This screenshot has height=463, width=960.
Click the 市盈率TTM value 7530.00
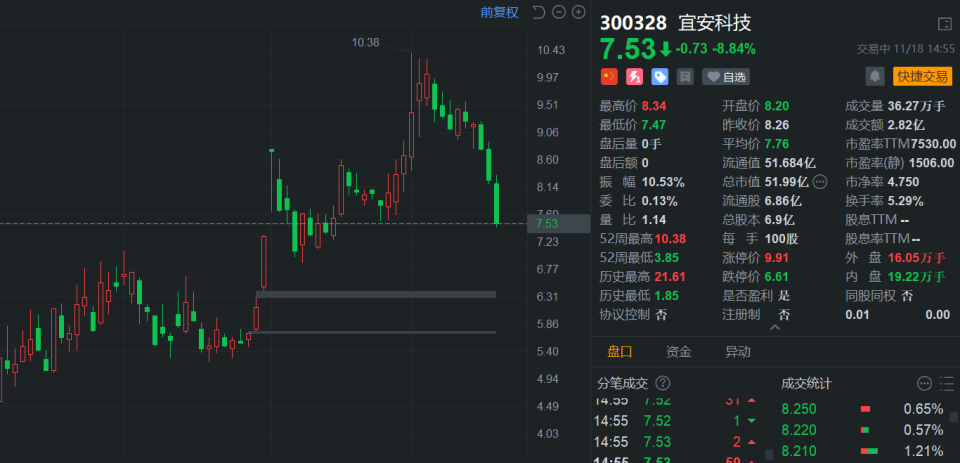click(933, 144)
